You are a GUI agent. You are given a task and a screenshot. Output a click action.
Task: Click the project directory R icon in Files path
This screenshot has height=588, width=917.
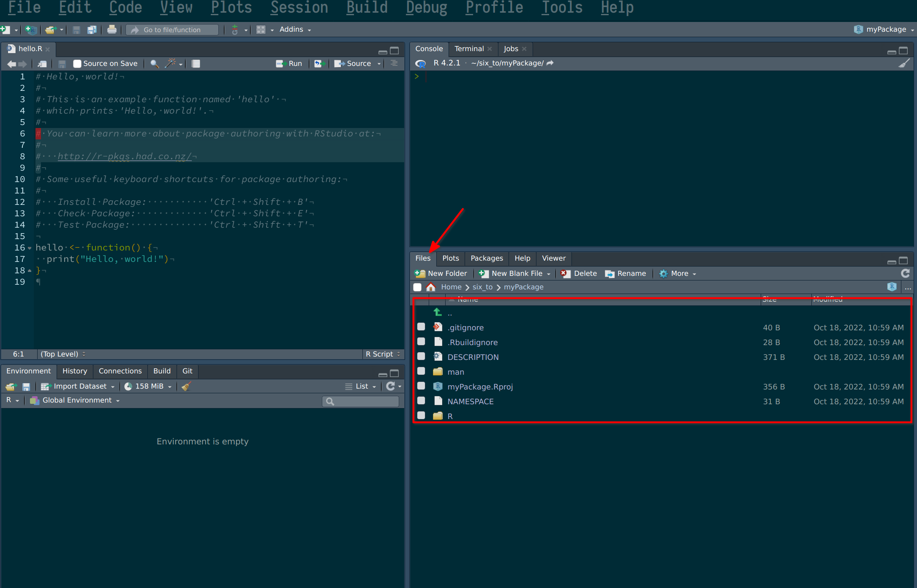point(892,287)
